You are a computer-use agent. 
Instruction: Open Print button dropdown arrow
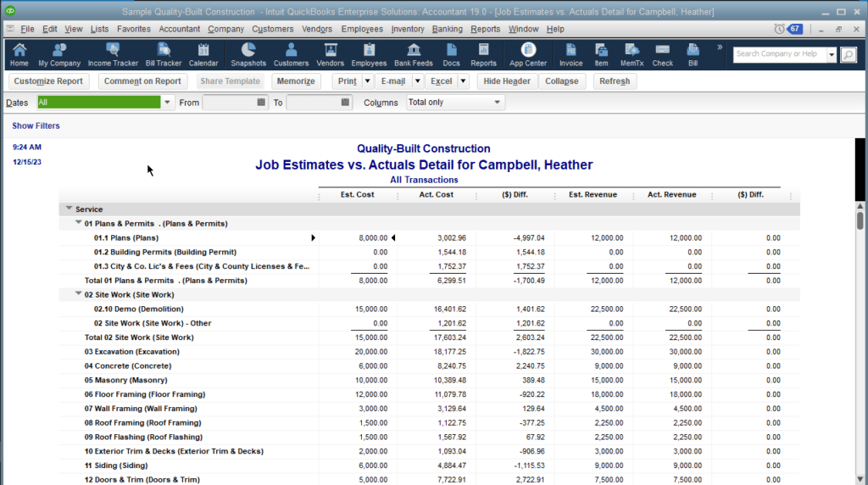tap(368, 81)
